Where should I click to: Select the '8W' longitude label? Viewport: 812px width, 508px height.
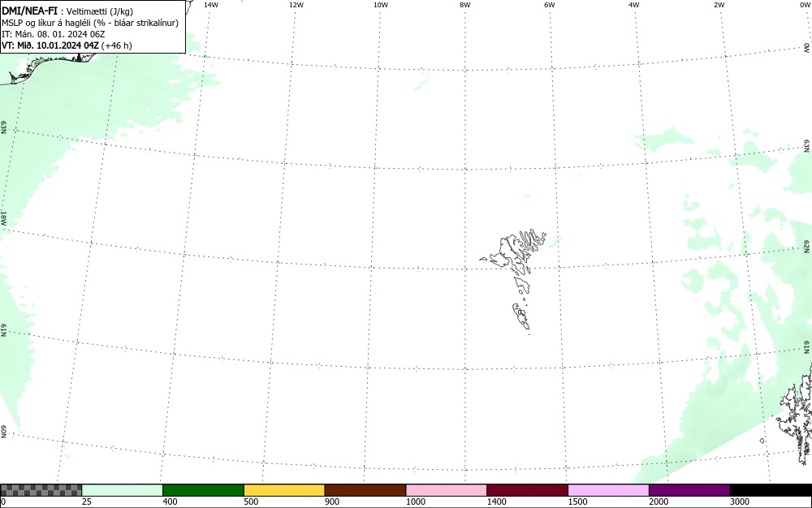tap(465, 5)
